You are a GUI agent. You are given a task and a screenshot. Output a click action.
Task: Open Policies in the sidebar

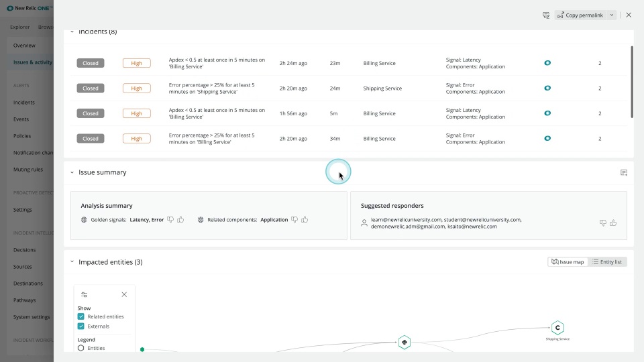[22, 136]
